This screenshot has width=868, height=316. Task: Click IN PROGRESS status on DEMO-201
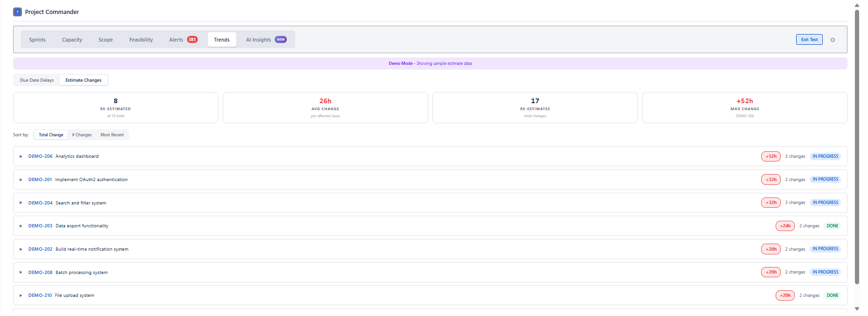[x=825, y=179]
